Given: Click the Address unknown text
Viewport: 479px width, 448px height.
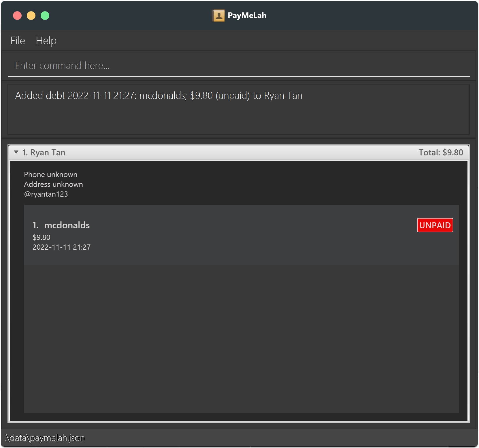Looking at the screenshot, I should (53, 184).
